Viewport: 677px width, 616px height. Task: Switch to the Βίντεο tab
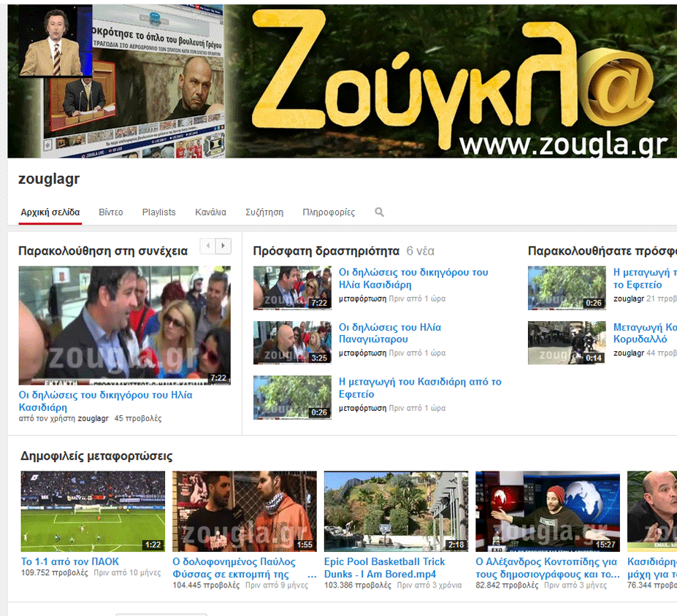(x=111, y=212)
